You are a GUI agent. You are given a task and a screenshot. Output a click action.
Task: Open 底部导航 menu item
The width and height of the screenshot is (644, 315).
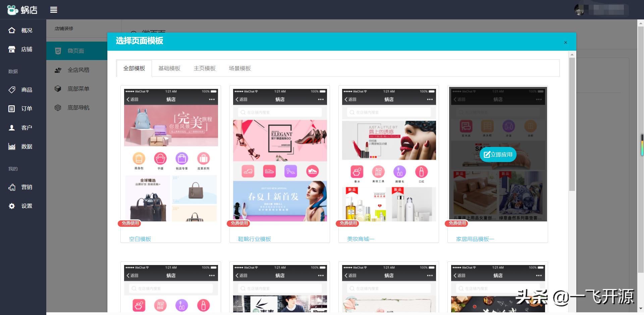coord(77,107)
